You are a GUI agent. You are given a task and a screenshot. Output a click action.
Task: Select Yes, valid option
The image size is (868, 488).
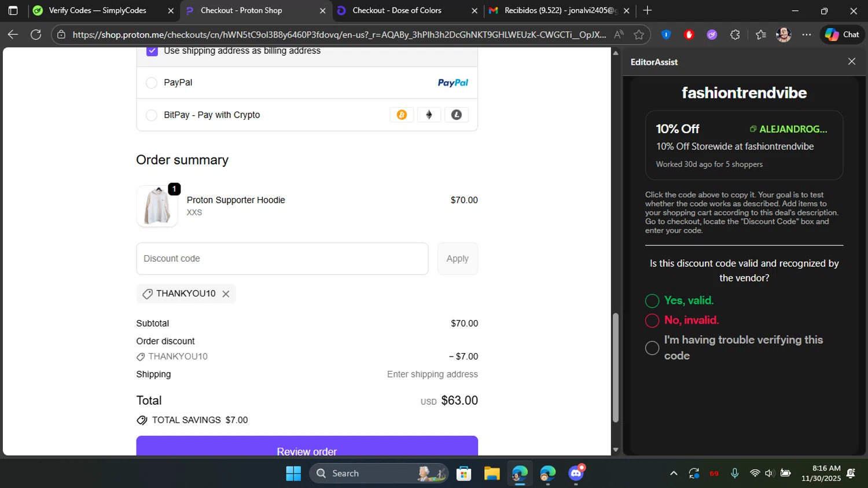click(652, 301)
